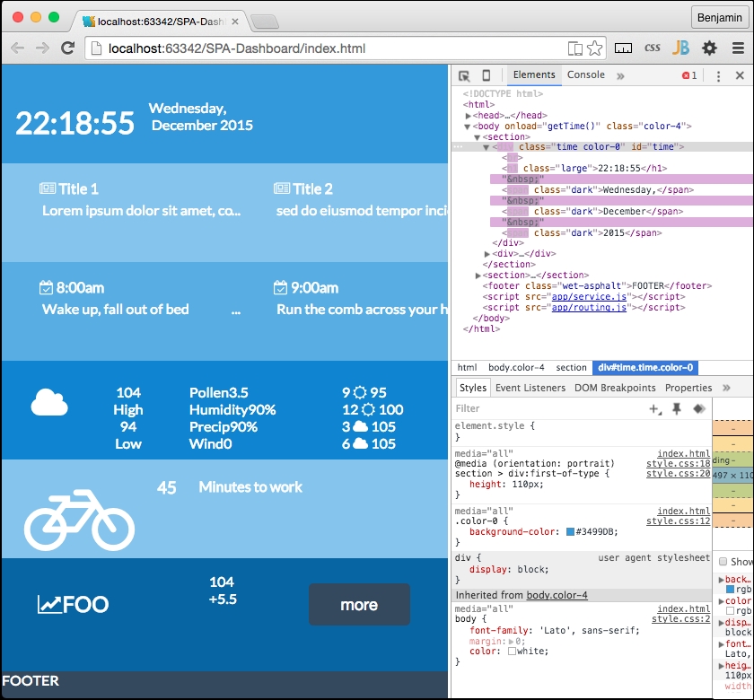Screen dimensions: 754x700
Task: Click the bookmark star in address bar
Action: click(x=595, y=48)
